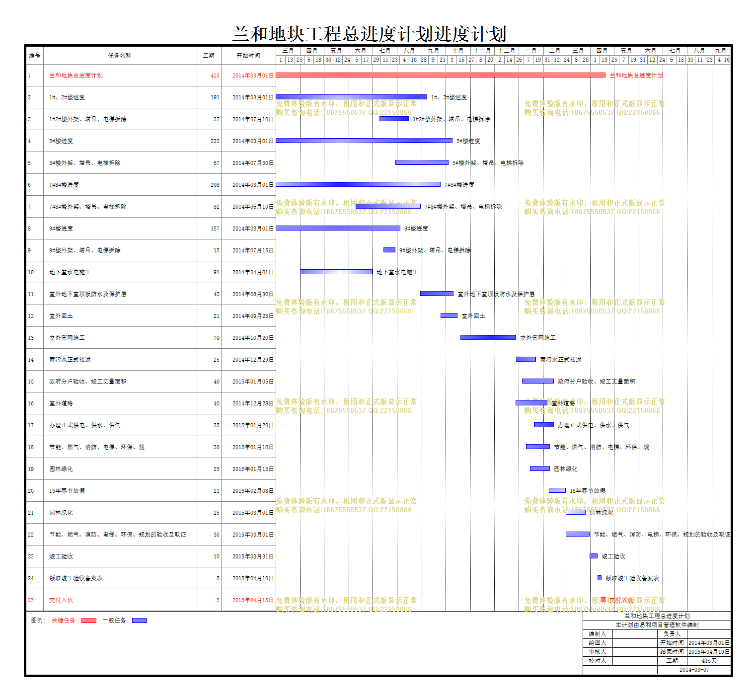
Task: Click the note 本计划由易利项目管理软件编制
Action: (657, 625)
